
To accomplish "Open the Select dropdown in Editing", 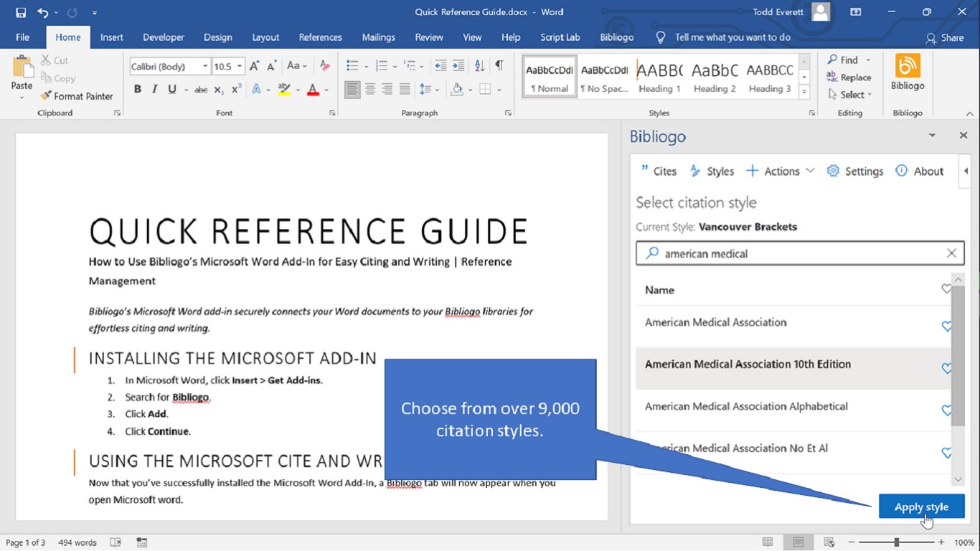I will tap(850, 95).
